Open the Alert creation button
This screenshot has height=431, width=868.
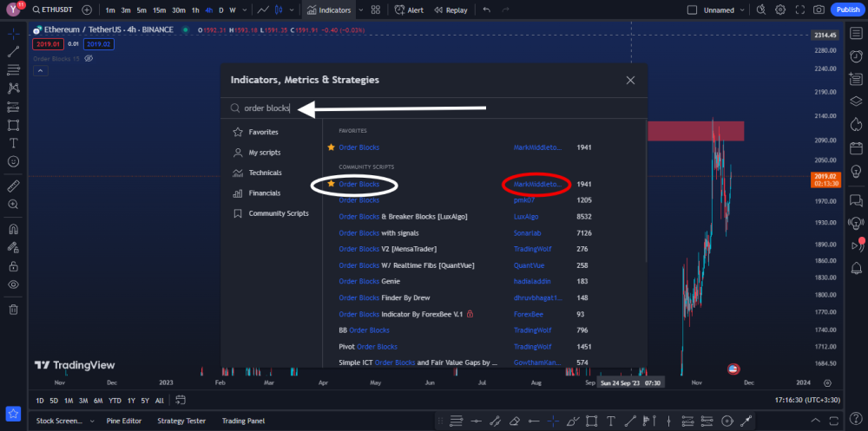[x=409, y=10]
